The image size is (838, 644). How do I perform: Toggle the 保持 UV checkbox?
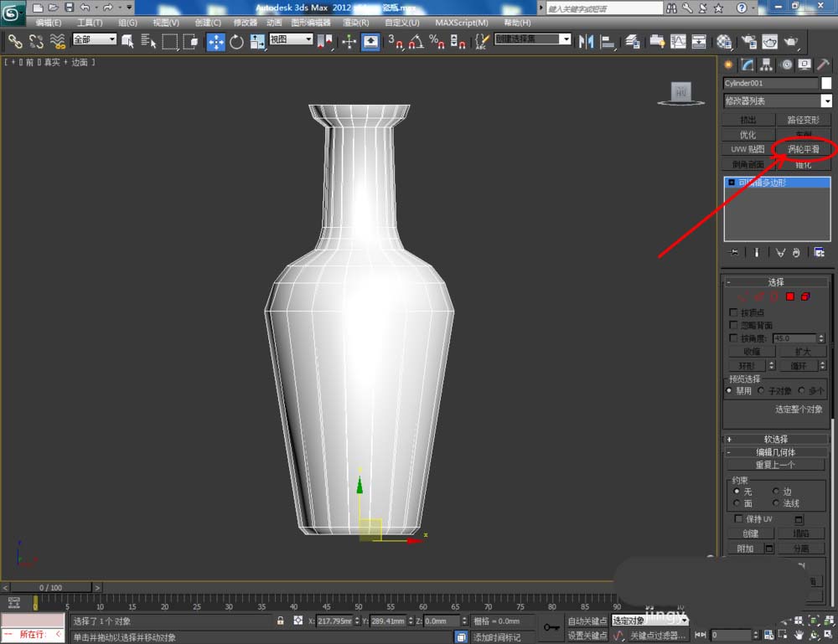(x=738, y=518)
